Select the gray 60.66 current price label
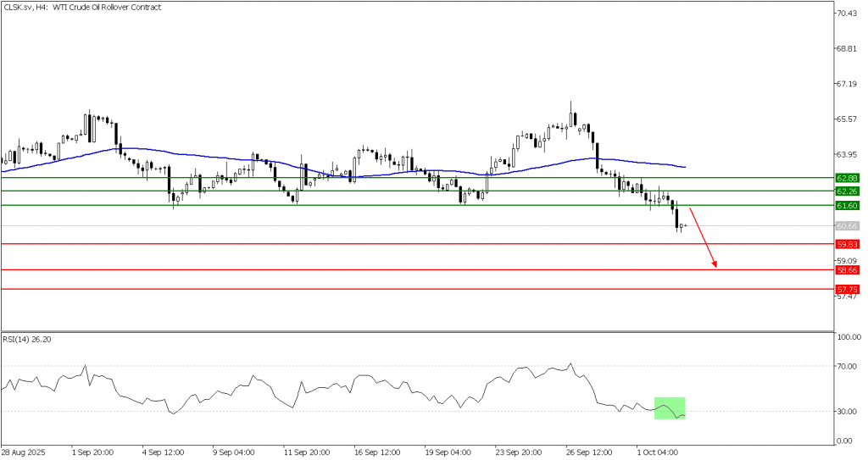868x460 pixels. tap(847, 226)
